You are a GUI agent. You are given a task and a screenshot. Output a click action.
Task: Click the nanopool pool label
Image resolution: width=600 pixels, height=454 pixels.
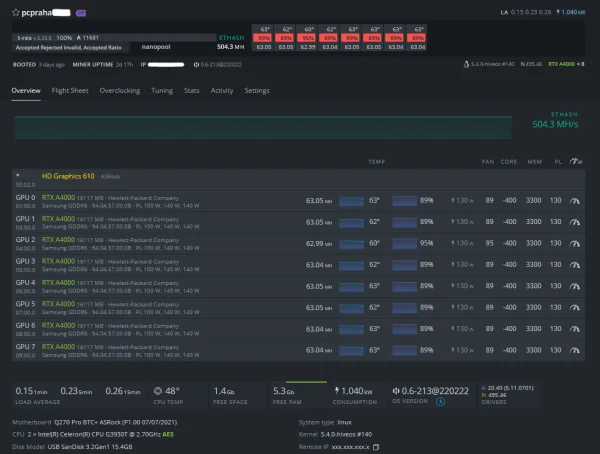click(x=156, y=47)
